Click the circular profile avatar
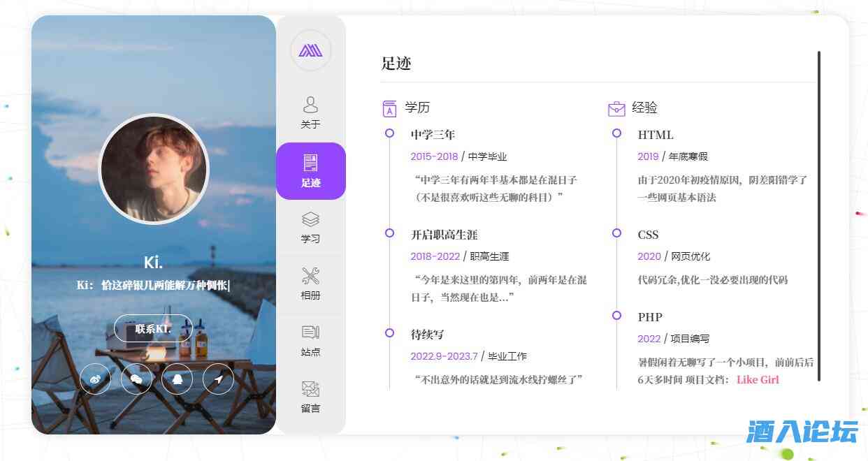This screenshot has width=868, height=461. [154, 169]
